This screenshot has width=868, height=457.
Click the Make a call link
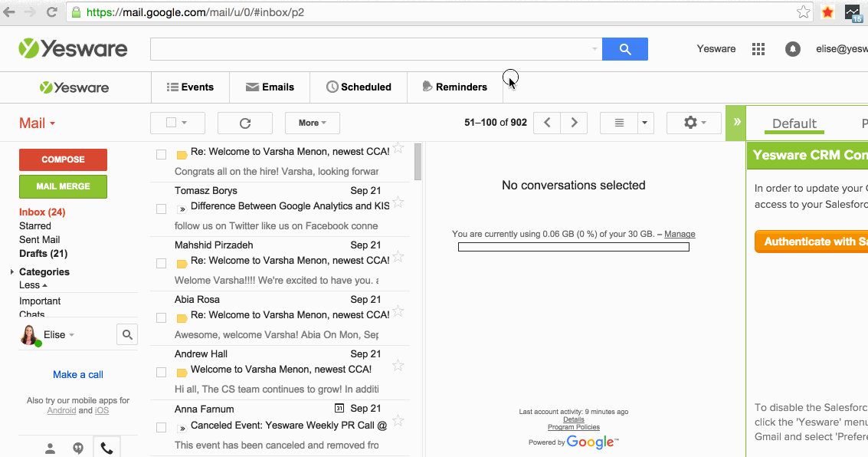78,374
